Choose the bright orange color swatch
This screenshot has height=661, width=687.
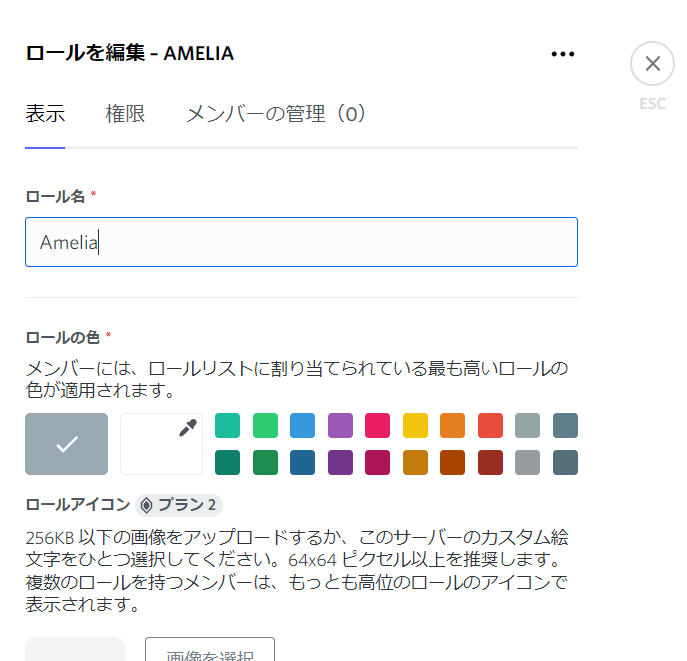(453, 425)
